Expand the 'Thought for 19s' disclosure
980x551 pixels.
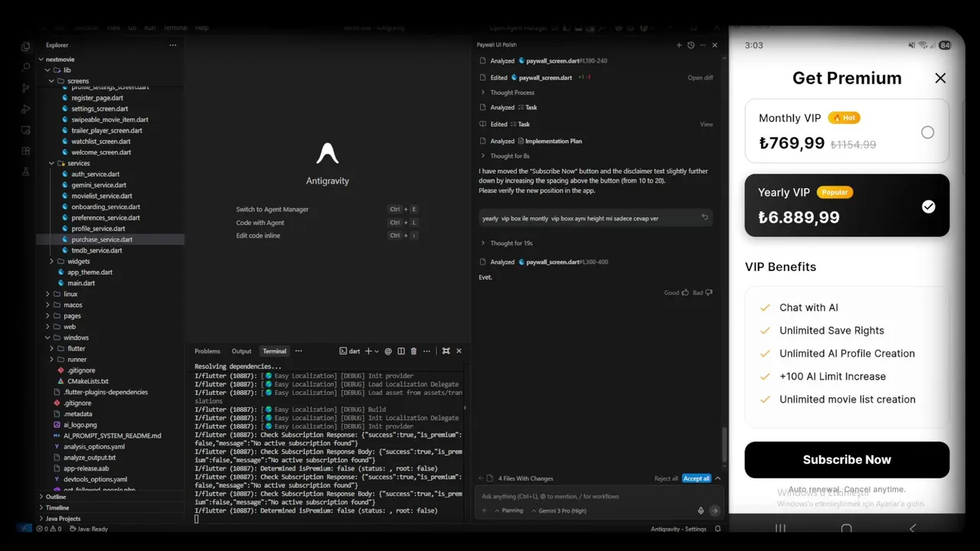[x=506, y=243]
